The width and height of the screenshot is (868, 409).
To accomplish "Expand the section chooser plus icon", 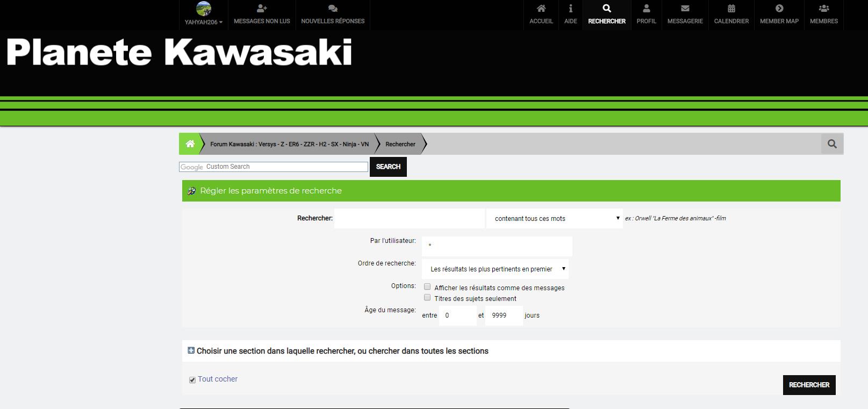I will [x=191, y=350].
